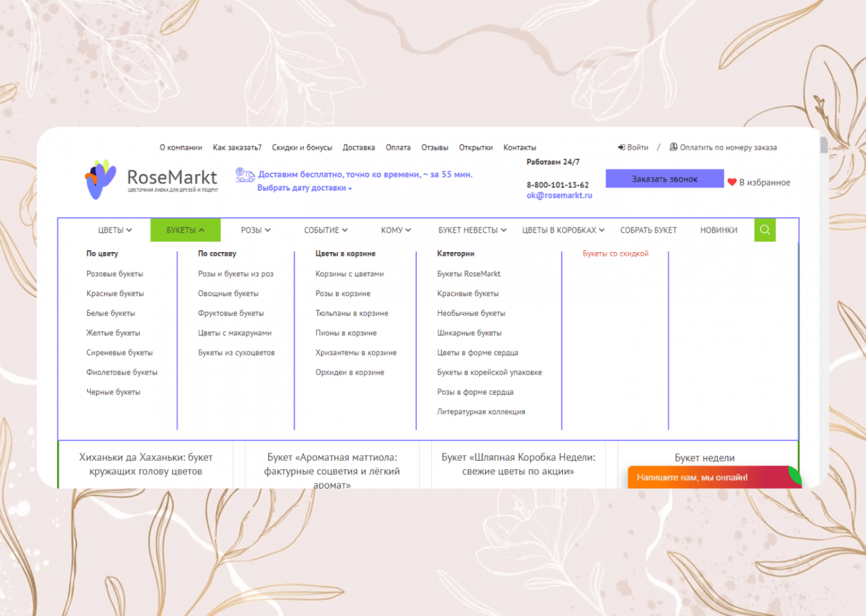Open the СОБЫТИЕ dropdown

[326, 230]
